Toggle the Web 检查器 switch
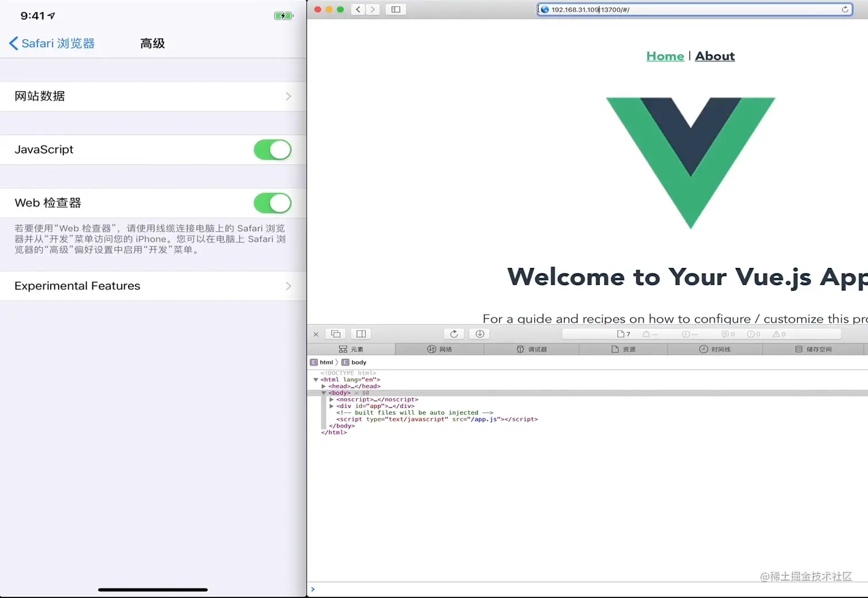Screen dimensions: 868x598 coord(273,203)
